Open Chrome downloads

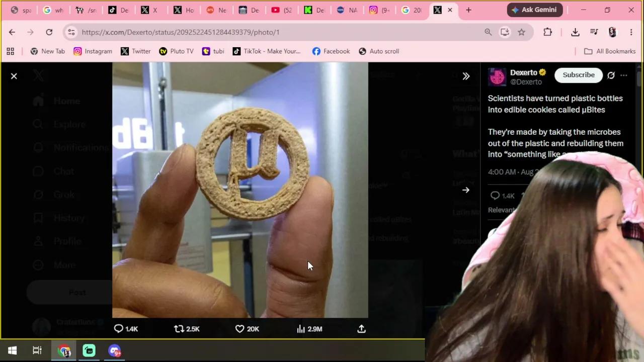pyautogui.click(x=575, y=32)
